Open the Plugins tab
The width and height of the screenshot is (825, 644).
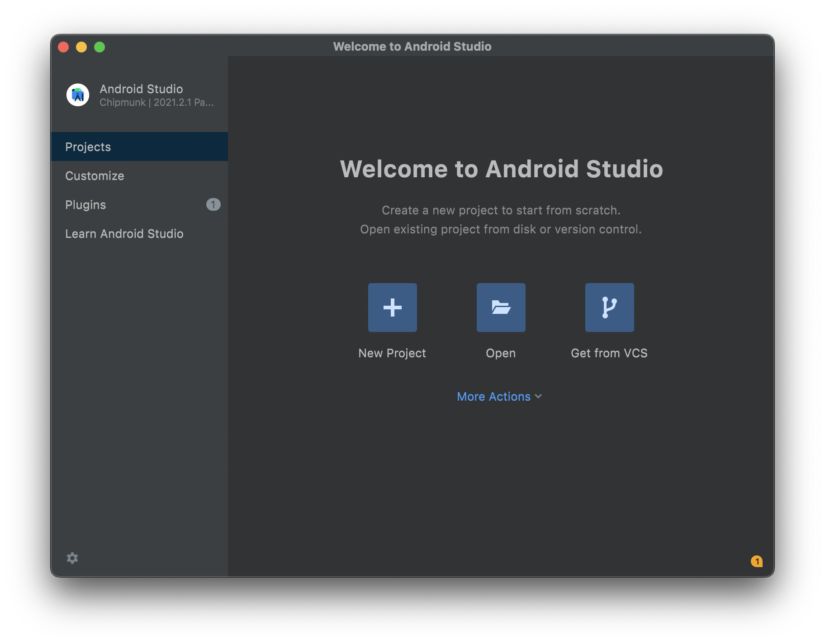click(x=139, y=204)
